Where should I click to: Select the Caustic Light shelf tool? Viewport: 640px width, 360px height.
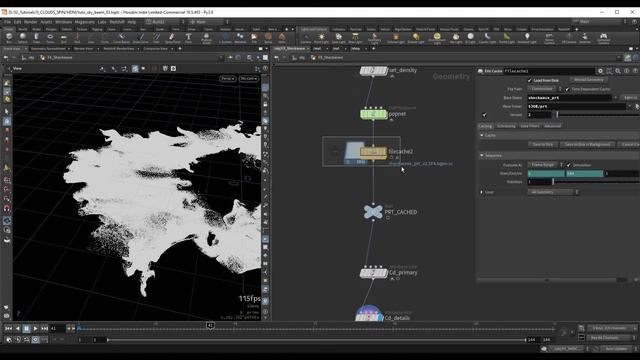click(x=487, y=38)
